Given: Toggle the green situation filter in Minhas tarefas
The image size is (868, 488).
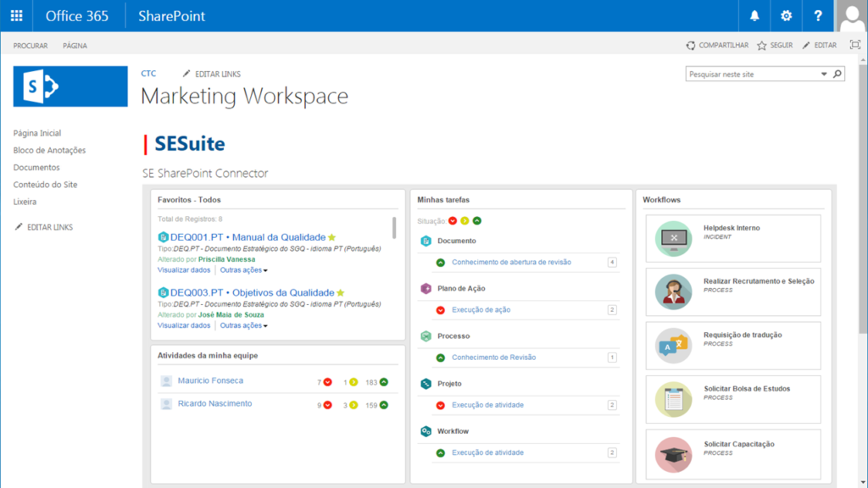Looking at the screenshot, I should coord(477,221).
